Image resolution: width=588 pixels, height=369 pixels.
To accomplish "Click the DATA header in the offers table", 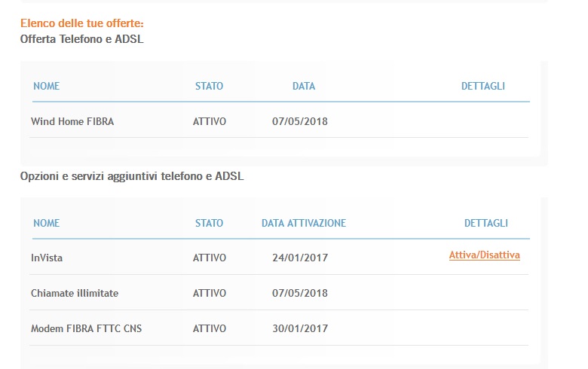I will pos(303,86).
